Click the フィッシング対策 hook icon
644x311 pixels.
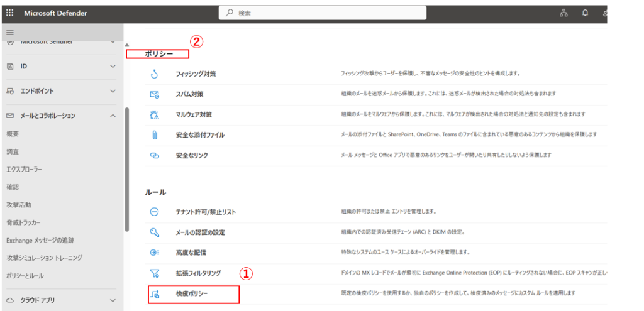(155, 74)
